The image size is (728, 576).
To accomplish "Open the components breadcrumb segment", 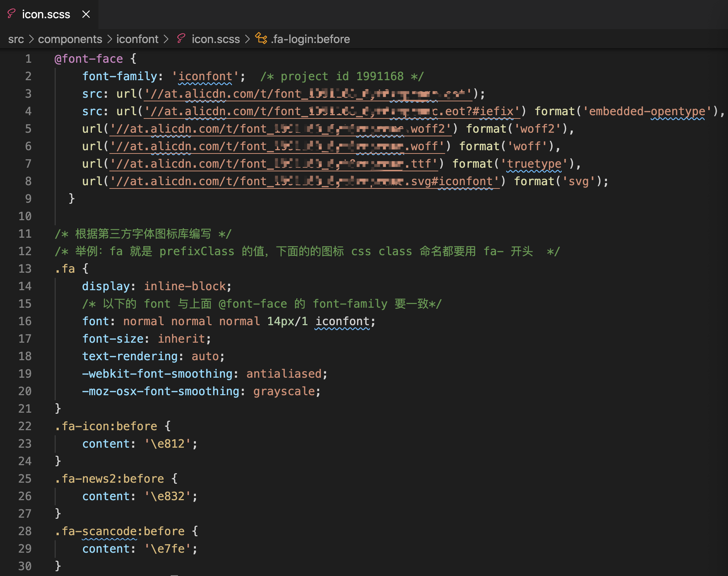I will [70, 39].
